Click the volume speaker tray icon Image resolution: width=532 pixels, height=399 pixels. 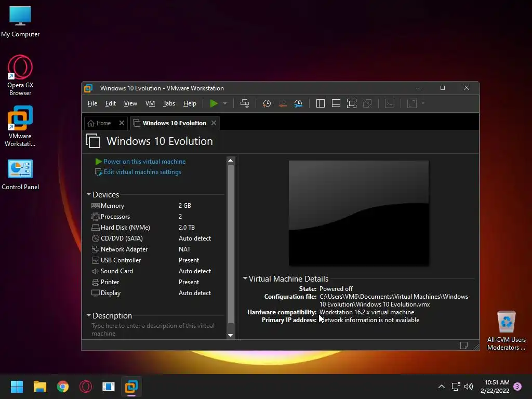469,387
